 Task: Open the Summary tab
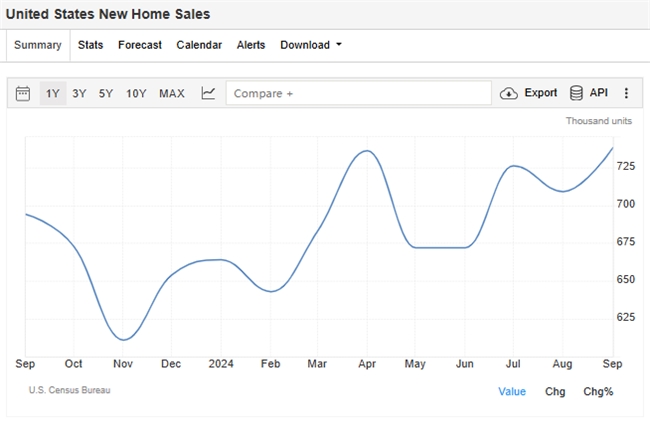[38, 45]
